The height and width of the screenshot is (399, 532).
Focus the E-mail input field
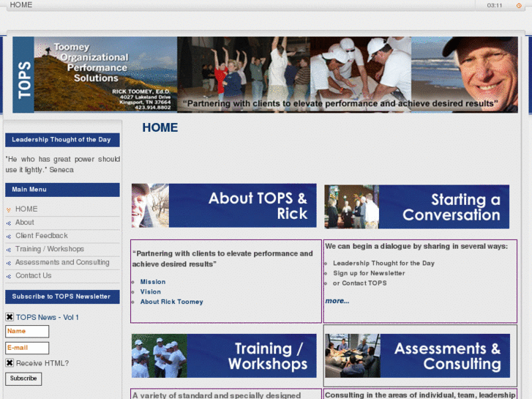[x=27, y=348]
